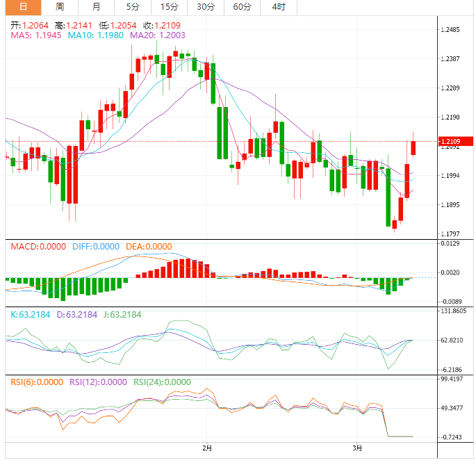Open the 30分 timeframe tab
The height and width of the screenshot is (465, 476).
click(x=206, y=7)
